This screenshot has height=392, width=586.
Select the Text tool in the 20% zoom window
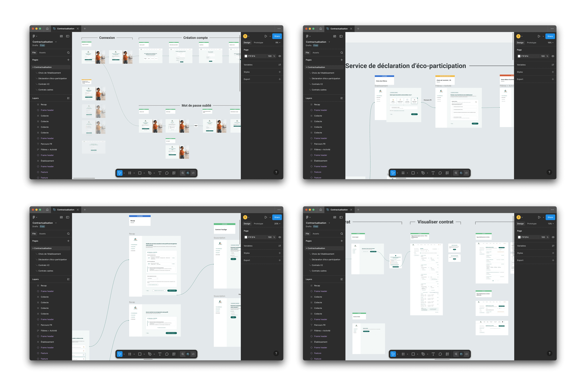click(x=160, y=354)
